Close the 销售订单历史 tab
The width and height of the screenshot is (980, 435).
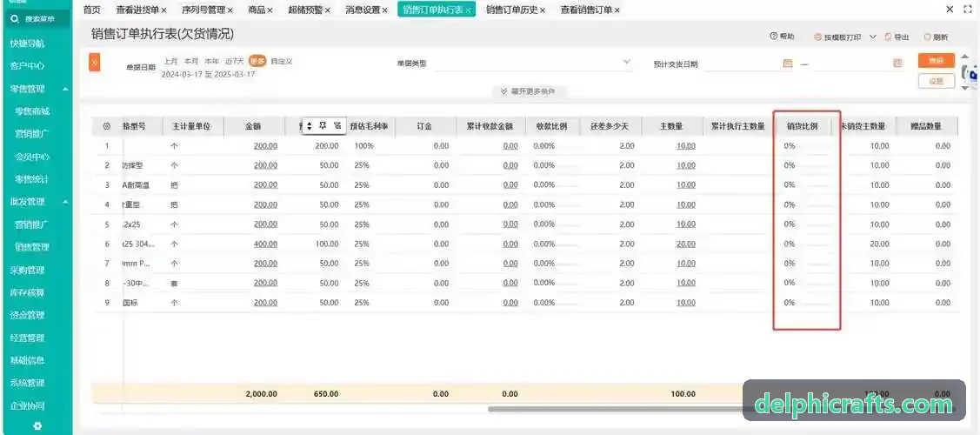[x=542, y=10]
